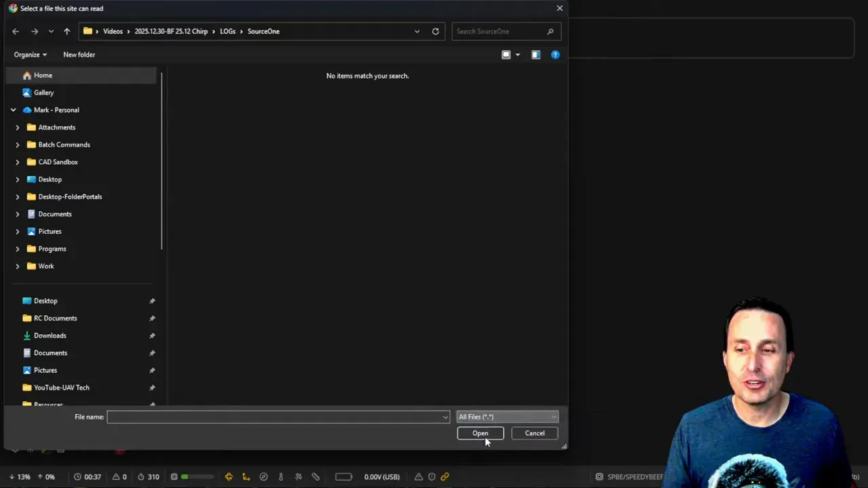Image resolution: width=868 pixels, height=488 pixels.
Task: Expand the Attachments folder
Action: pos(18,127)
